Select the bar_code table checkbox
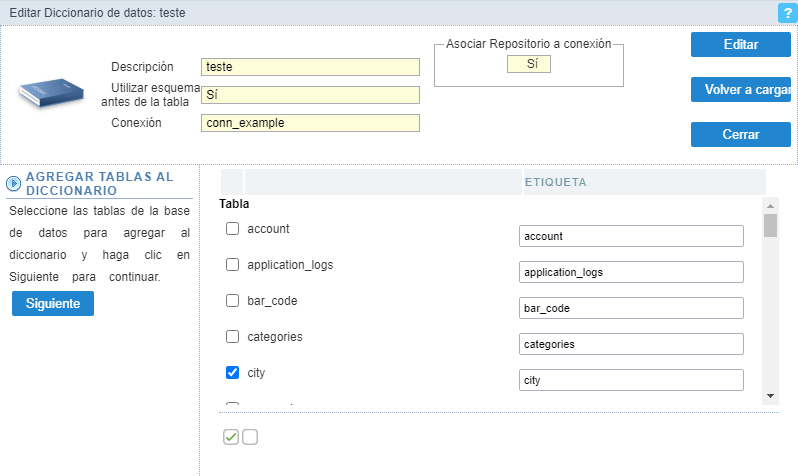The height and width of the screenshot is (476, 798). [x=233, y=301]
